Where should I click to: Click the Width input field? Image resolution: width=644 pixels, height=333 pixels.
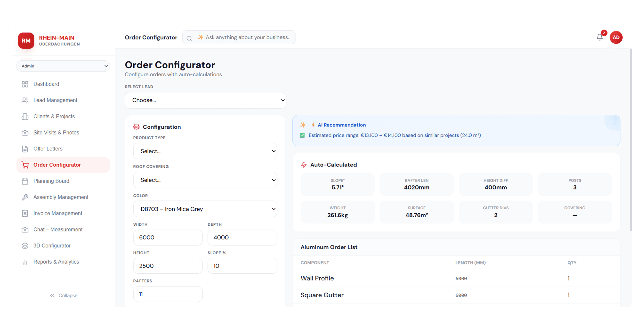point(168,238)
